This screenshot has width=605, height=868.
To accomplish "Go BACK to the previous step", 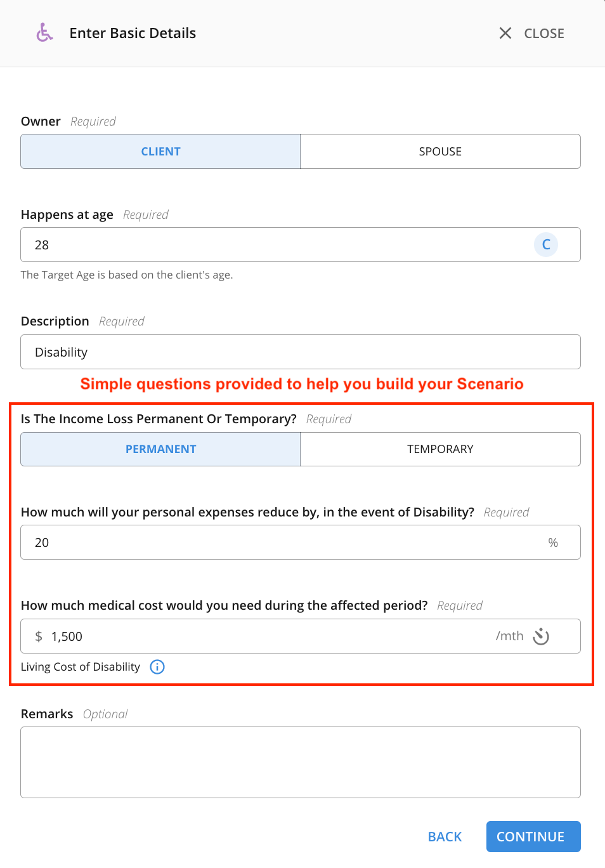I will [x=445, y=837].
